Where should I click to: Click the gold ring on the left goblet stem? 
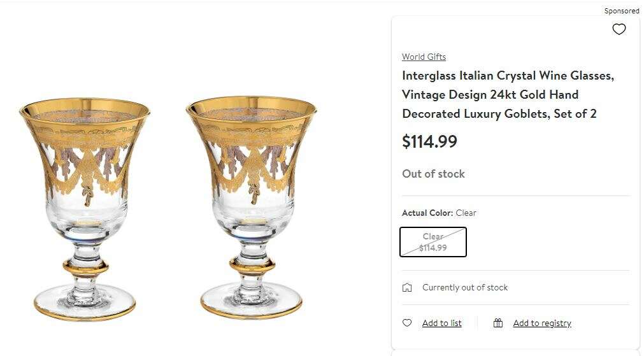click(x=85, y=266)
